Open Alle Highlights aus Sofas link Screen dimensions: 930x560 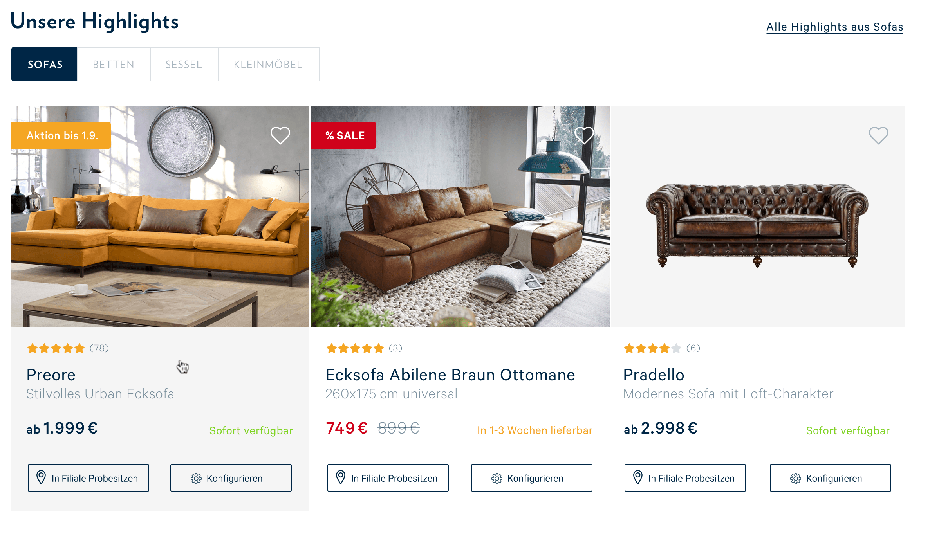(835, 27)
